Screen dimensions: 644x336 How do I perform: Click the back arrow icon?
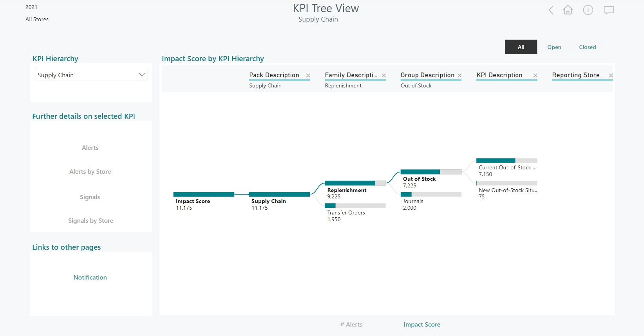click(x=551, y=10)
